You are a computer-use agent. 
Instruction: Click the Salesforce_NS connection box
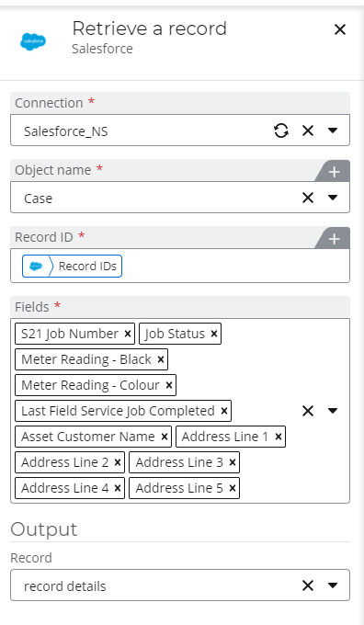pos(180,131)
